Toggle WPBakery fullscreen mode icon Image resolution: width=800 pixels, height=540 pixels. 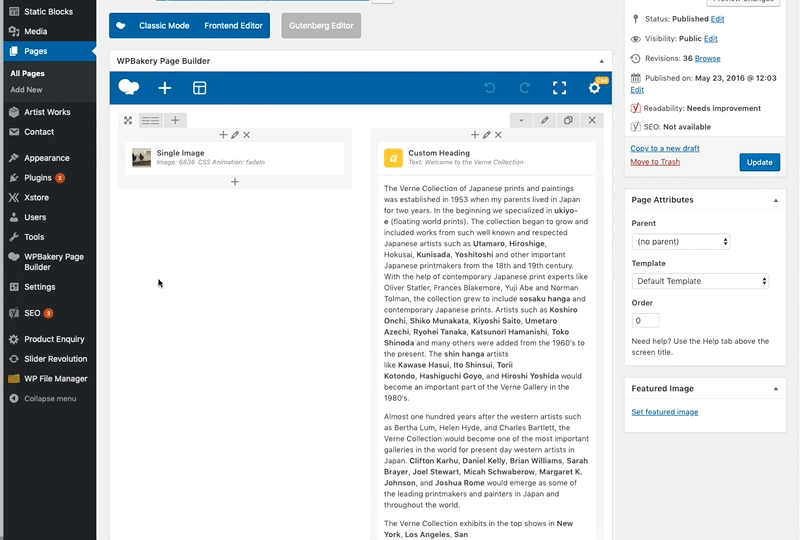tap(560, 88)
